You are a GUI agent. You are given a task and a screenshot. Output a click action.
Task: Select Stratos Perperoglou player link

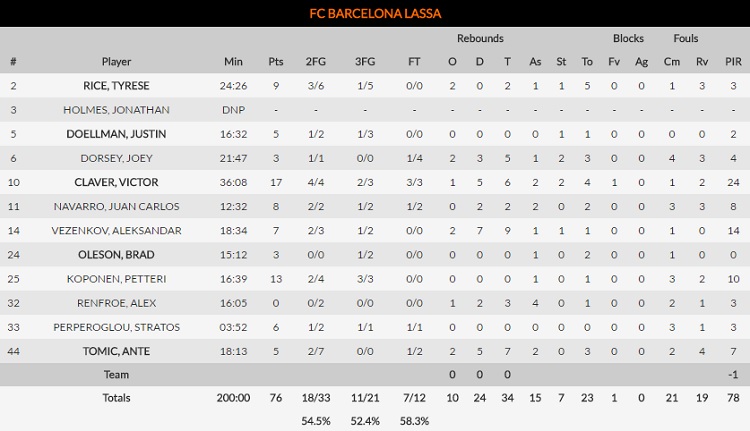click(116, 326)
